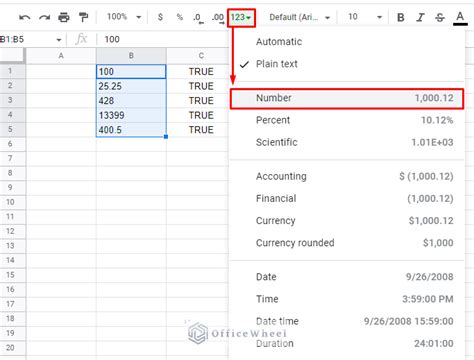Choose the checked Plain text format
Image resolution: width=474 pixels, height=360 pixels.
tap(347, 64)
